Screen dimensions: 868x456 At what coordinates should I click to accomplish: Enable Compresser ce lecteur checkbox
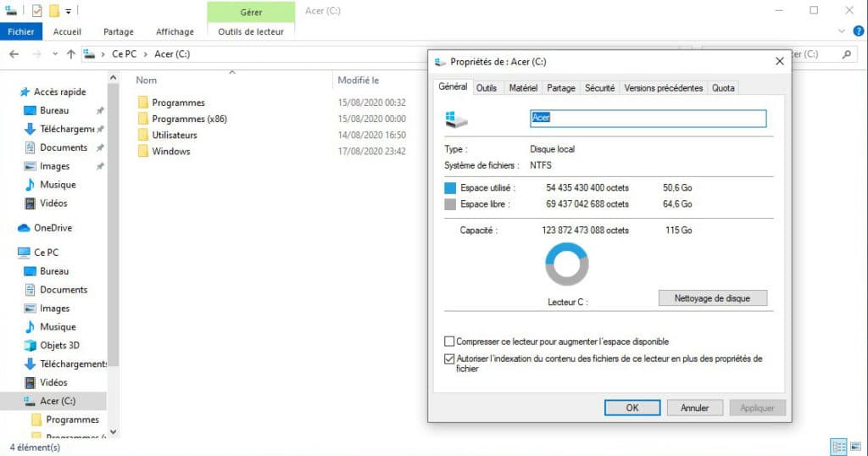pyautogui.click(x=449, y=342)
